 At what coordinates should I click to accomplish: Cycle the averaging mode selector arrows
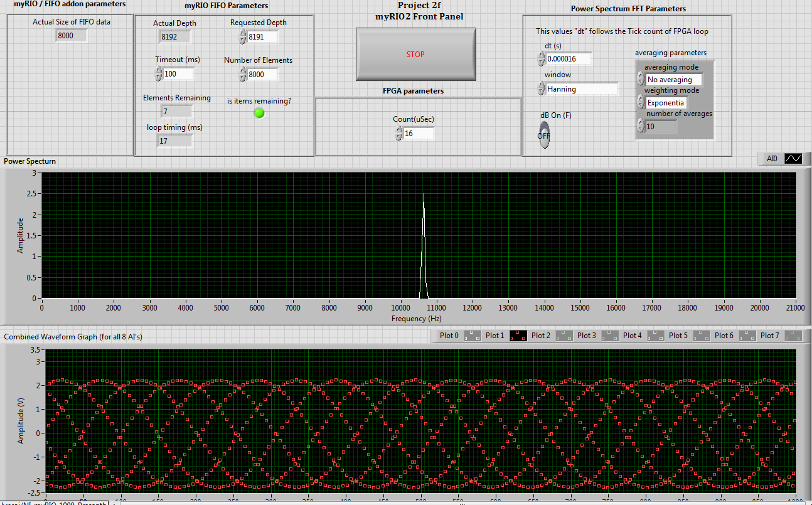(641, 80)
